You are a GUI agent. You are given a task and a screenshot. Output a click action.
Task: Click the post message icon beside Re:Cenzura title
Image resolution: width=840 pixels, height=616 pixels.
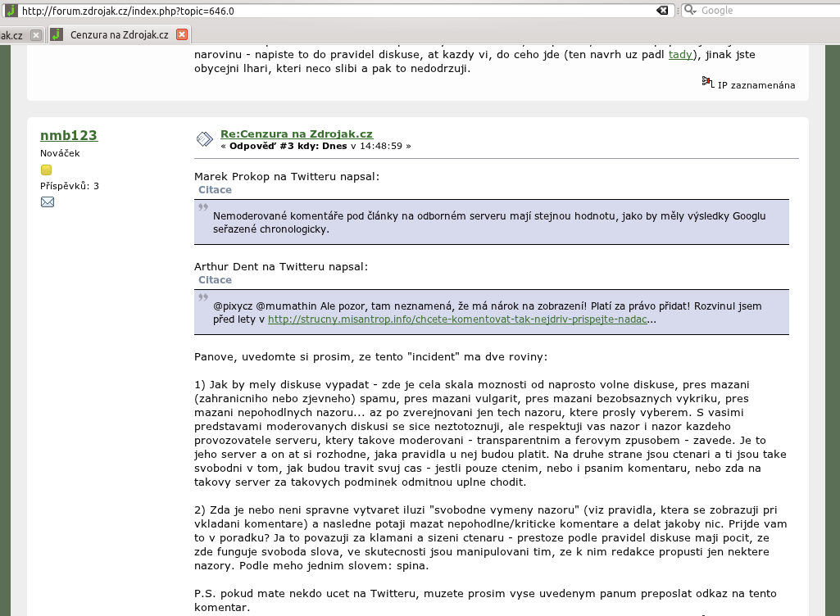(x=205, y=139)
